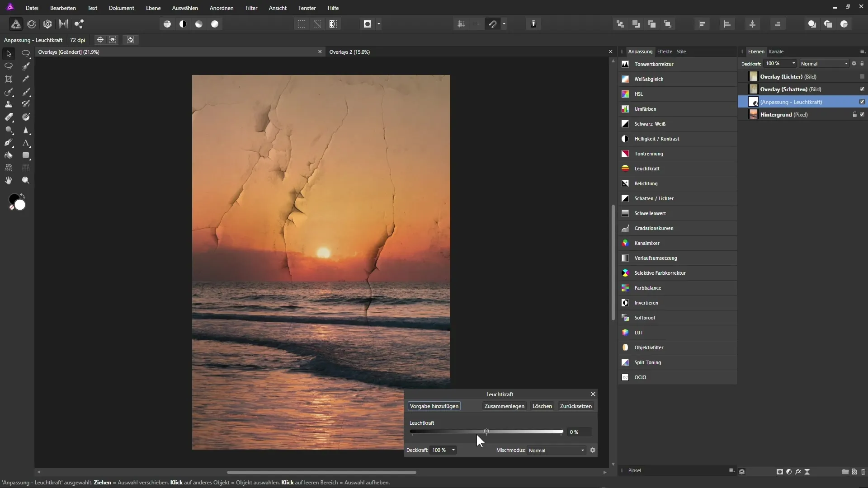Image resolution: width=868 pixels, height=488 pixels.
Task: Expand the snapping options dropdown arrow
Action: pos(504,24)
